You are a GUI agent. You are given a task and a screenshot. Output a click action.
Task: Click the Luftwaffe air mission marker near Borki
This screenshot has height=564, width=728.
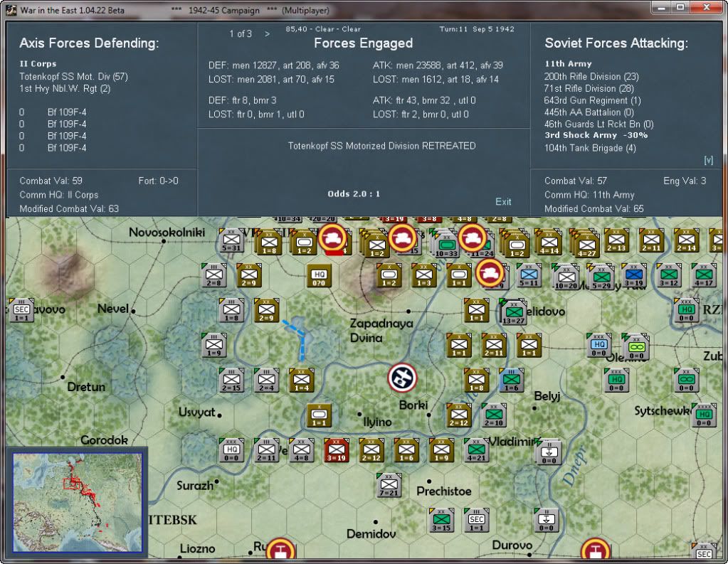pos(402,378)
